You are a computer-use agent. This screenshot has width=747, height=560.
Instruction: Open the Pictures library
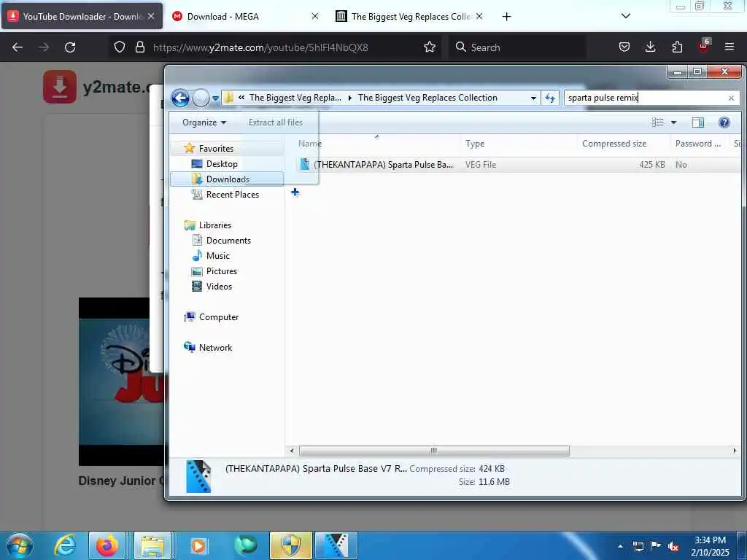pos(222,271)
